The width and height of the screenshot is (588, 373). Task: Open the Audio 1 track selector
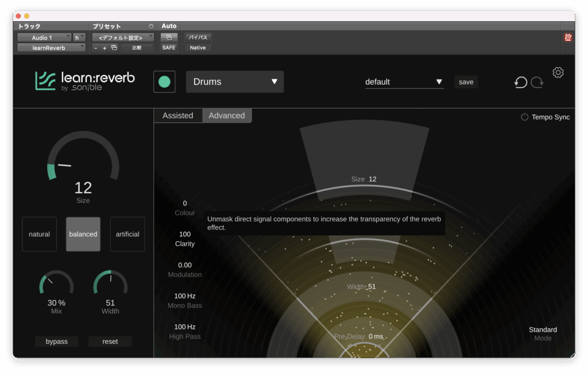click(x=44, y=37)
